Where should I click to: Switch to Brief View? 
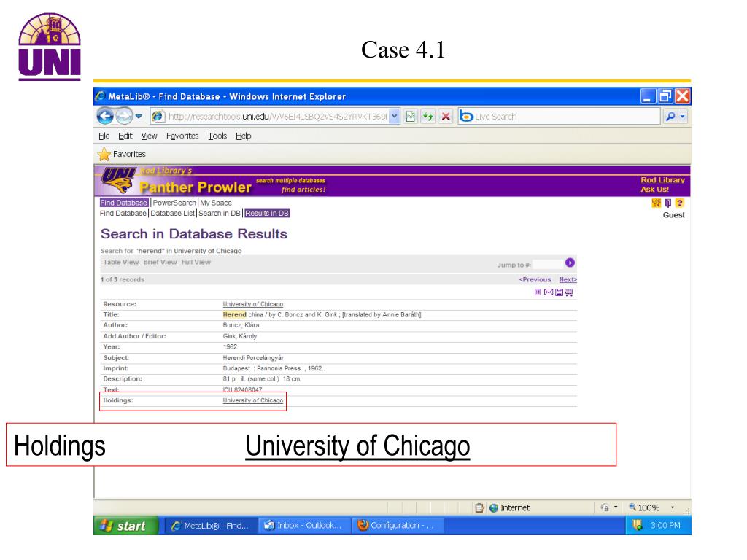click(x=160, y=262)
